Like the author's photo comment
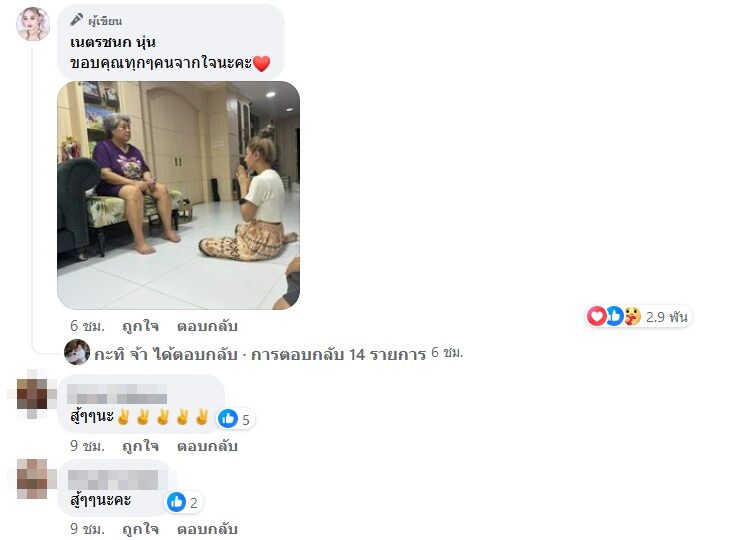Screen dimensions: 731x540 pos(140,326)
